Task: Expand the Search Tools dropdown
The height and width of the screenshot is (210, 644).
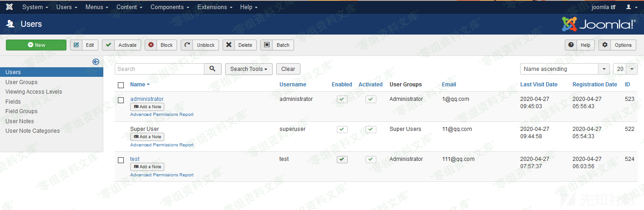Action: pyautogui.click(x=248, y=69)
